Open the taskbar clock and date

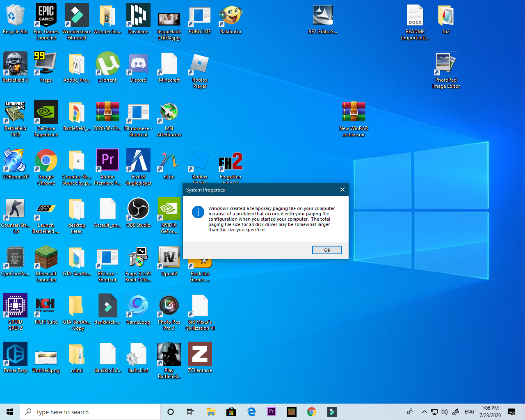[490, 412]
